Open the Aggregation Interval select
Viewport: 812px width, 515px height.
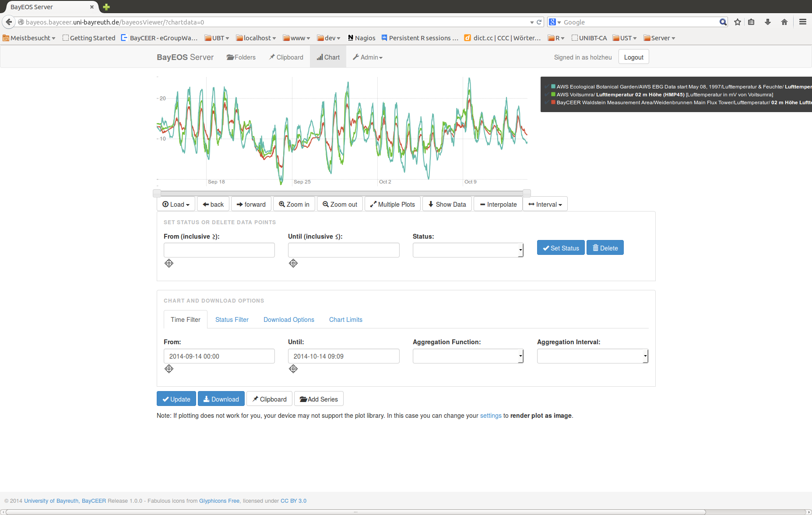[593, 356]
